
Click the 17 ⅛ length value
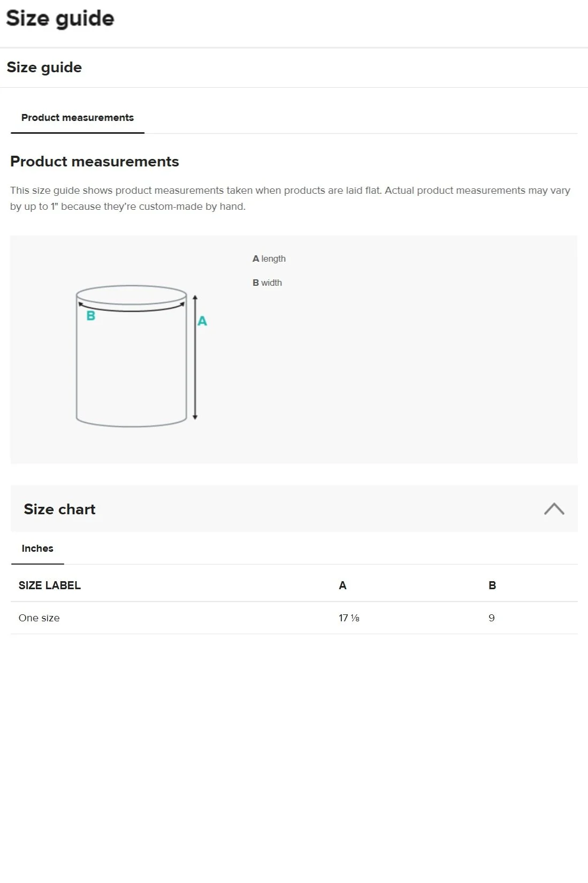coord(349,618)
